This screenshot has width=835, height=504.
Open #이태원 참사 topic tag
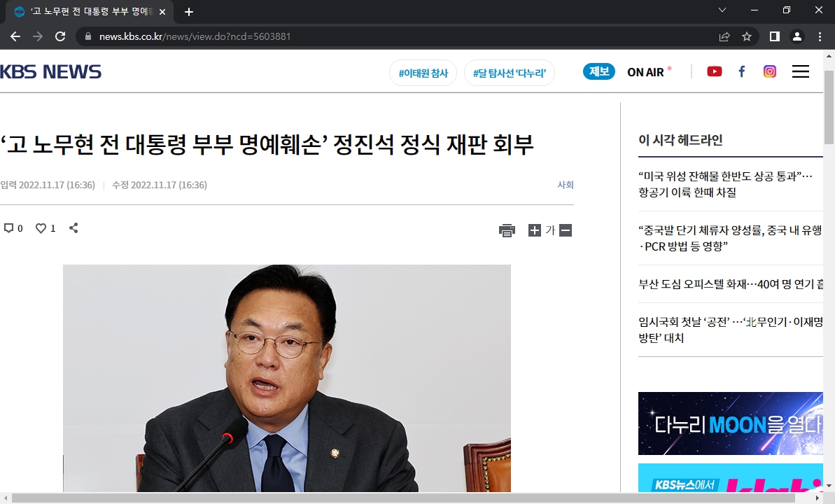pos(423,73)
